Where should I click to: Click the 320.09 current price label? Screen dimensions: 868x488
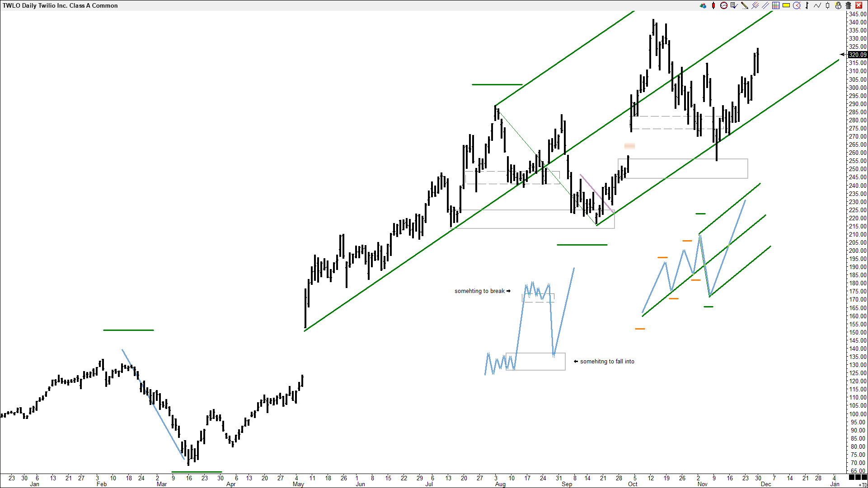pos(857,55)
